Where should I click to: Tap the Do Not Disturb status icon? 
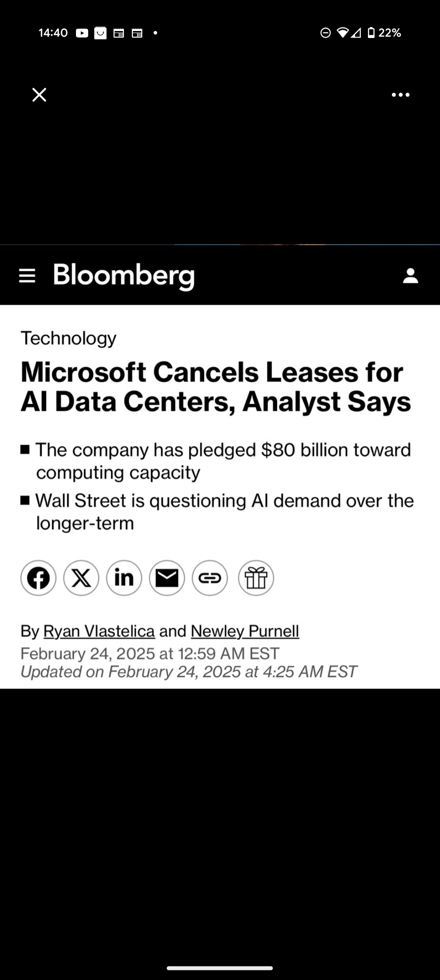click(x=326, y=33)
